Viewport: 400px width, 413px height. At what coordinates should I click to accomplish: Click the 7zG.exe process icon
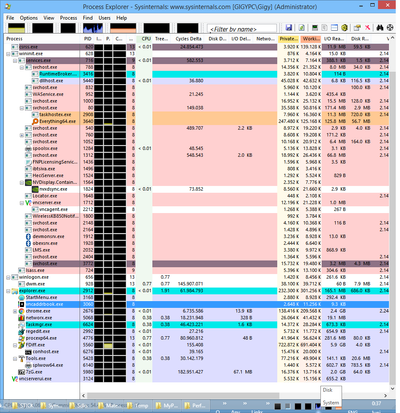point(21,372)
